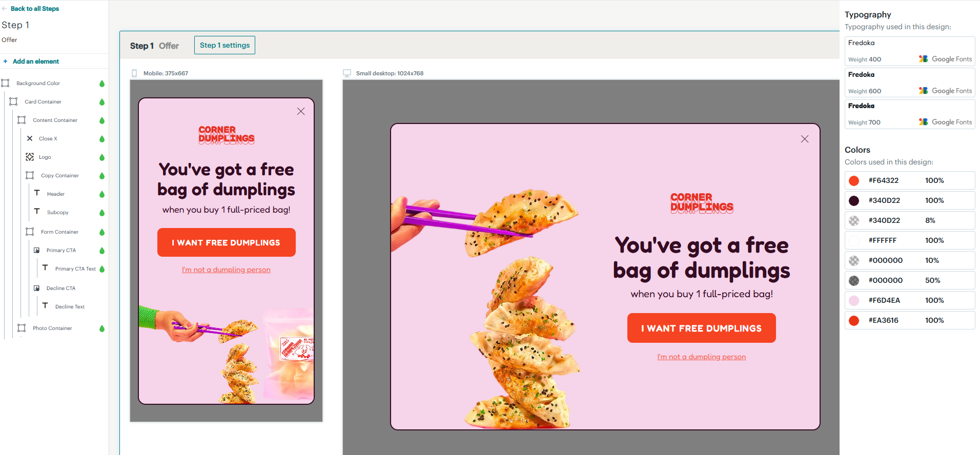Image resolution: width=980 pixels, height=455 pixels.
Task: Click the back arrow to all Steps
Action: [x=5, y=9]
